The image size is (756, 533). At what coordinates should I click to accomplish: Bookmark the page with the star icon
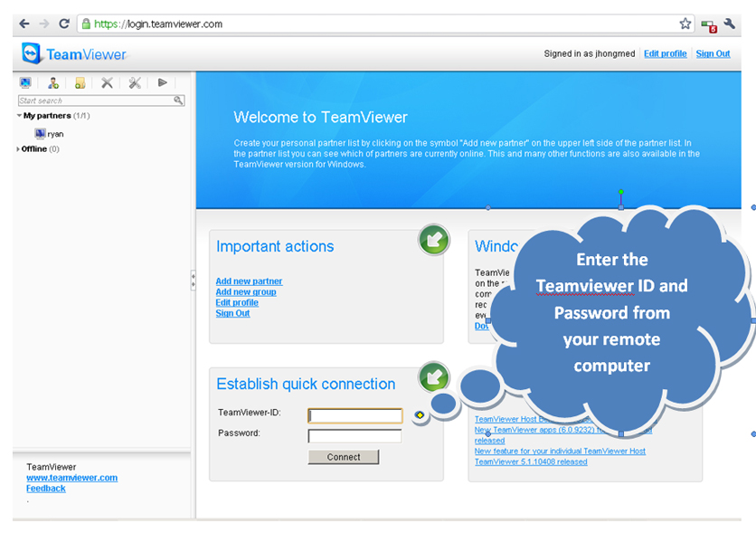685,24
